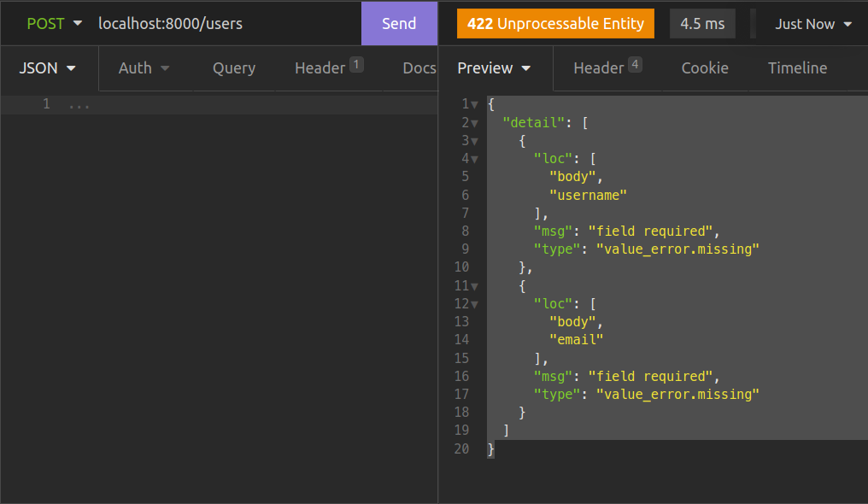Viewport: 868px width, 504px height.
Task: Click the 422 Unprocessable Entity status badge
Action: (x=555, y=24)
